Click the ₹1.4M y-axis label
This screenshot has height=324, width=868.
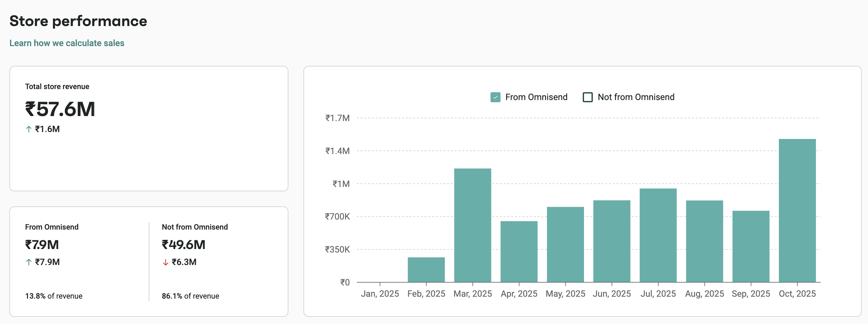tap(337, 151)
